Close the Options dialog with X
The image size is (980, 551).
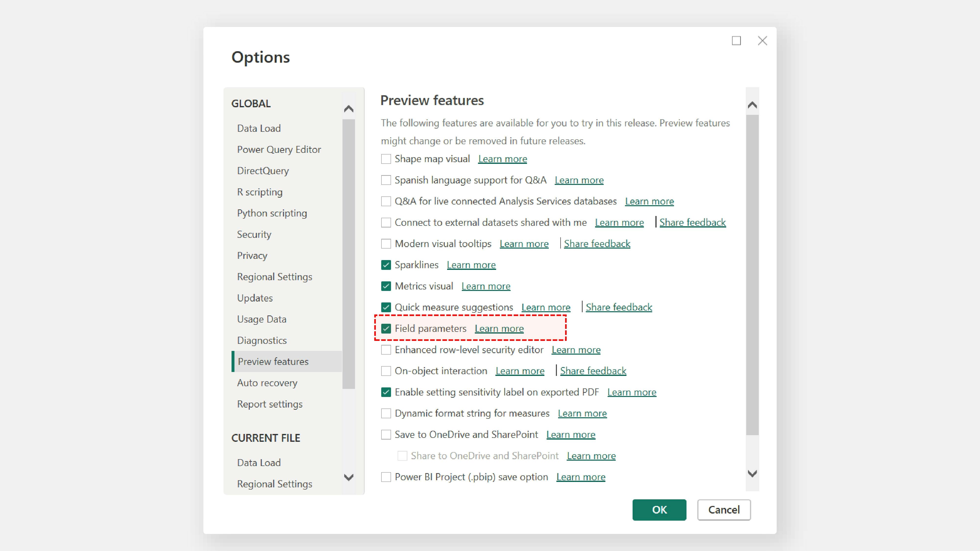tap(762, 41)
